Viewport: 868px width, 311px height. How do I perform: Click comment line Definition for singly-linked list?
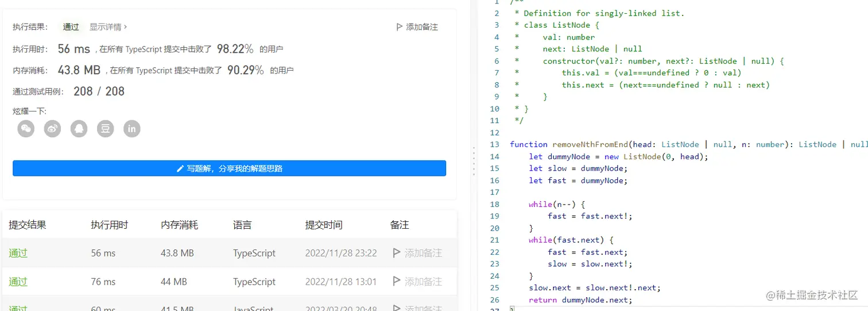[599, 13]
